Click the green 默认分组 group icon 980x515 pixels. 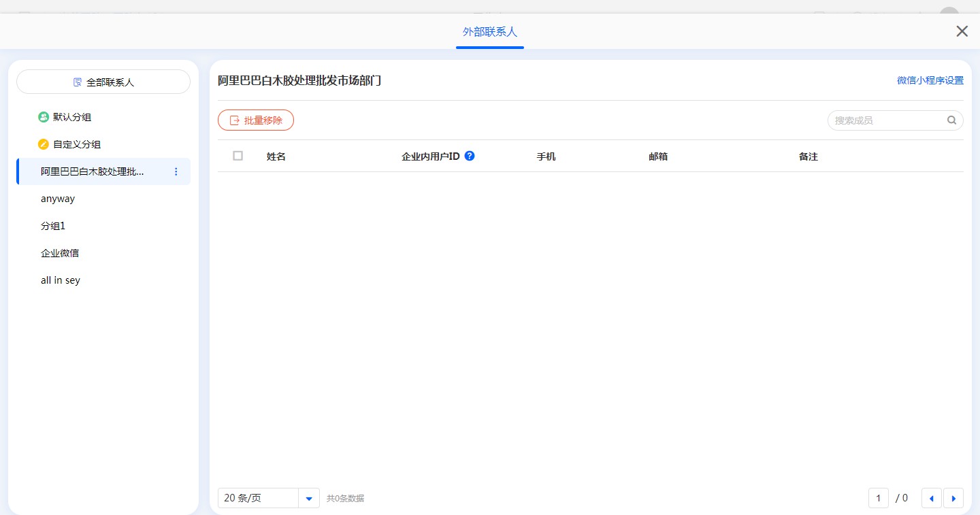[44, 117]
